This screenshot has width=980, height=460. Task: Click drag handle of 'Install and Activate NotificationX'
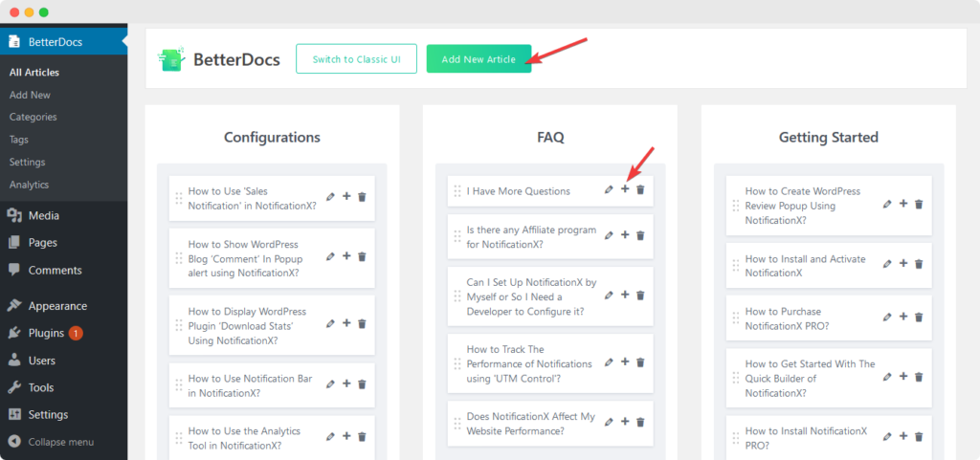736,265
